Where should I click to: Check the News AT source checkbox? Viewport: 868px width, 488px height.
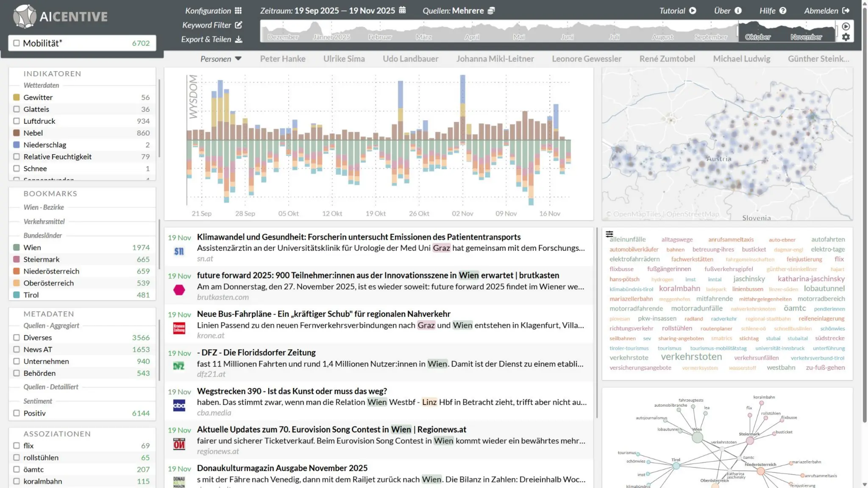point(17,349)
